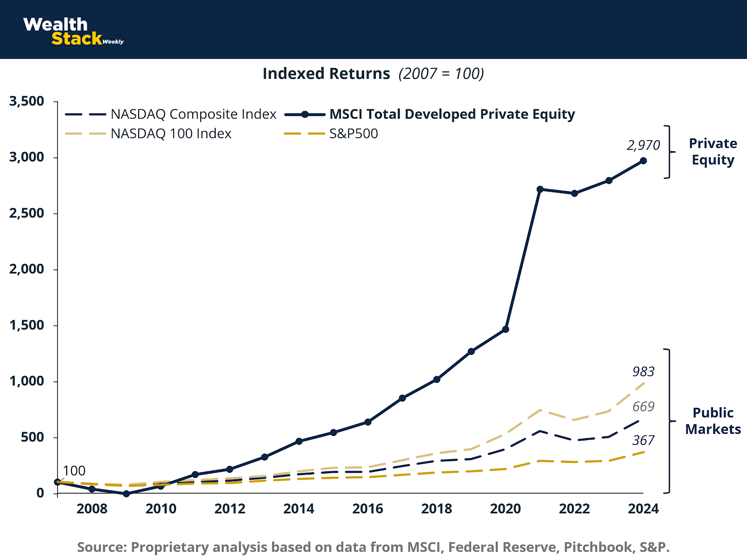747x560 pixels.
Task: Click the MSCI Private Equity 2008 data point
Action: coord(92,489)
